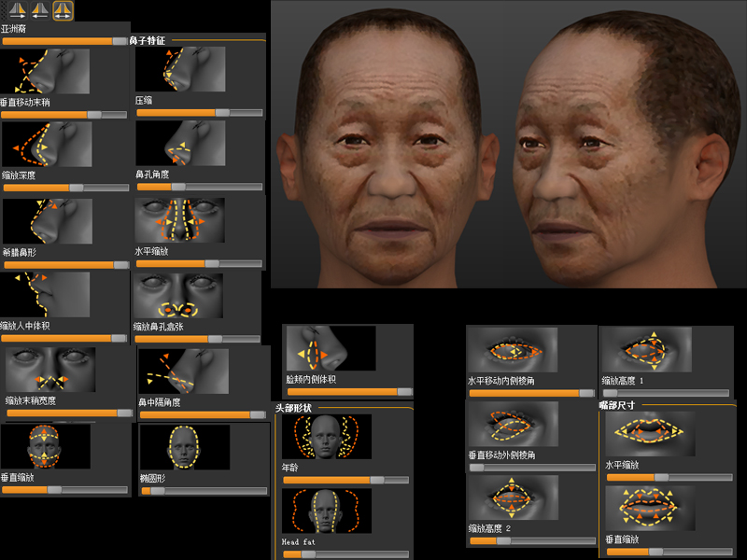Toggle the highlighted both-sides symmetry icon
This screenshot has height=560, width=747.
[63, 11]
